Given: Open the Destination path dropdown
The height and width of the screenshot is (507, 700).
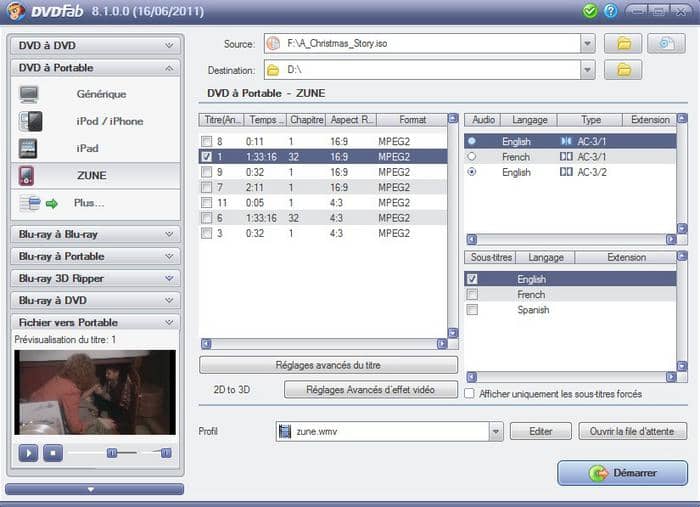Looking at the screenshot, I should coord(588,70).
